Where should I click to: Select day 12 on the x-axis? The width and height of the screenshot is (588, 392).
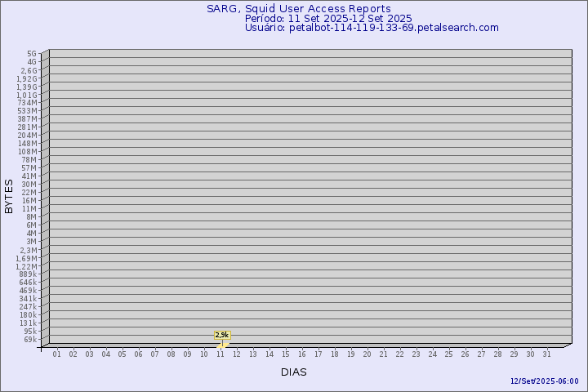tap(237, 354)
